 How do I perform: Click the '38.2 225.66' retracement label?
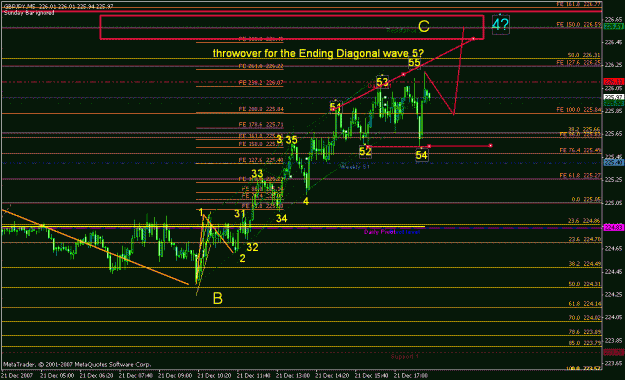(584, 129)
